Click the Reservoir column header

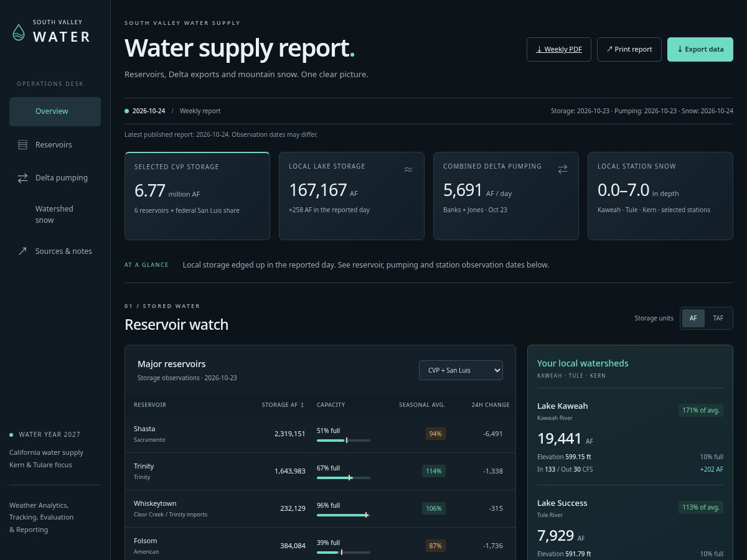click(150, 405)
